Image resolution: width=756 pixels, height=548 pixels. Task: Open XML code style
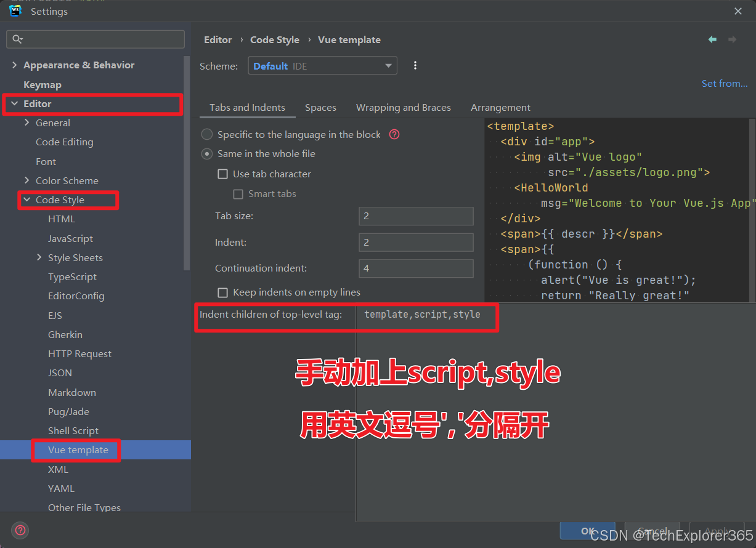58,469
